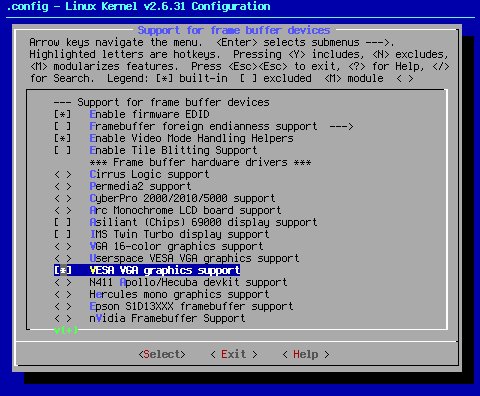480x396 pixels.
Task: Toggle Epson S1D13XXX framebuffer support tristate box
Action: point(62,306)
